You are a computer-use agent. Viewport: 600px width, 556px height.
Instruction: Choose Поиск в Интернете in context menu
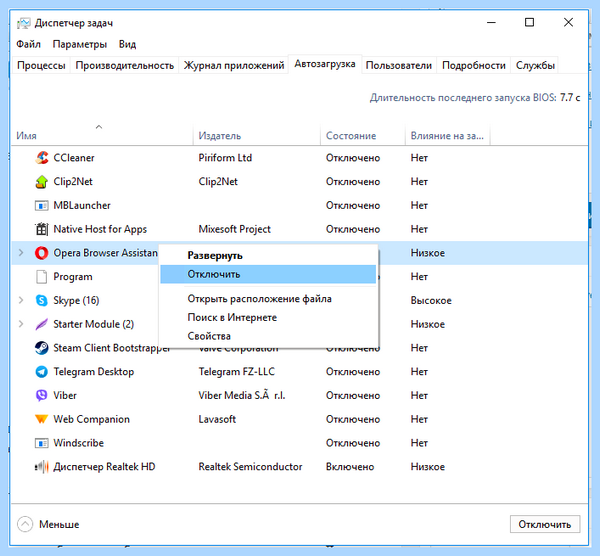pyautogui.click(x=268, y=318)
